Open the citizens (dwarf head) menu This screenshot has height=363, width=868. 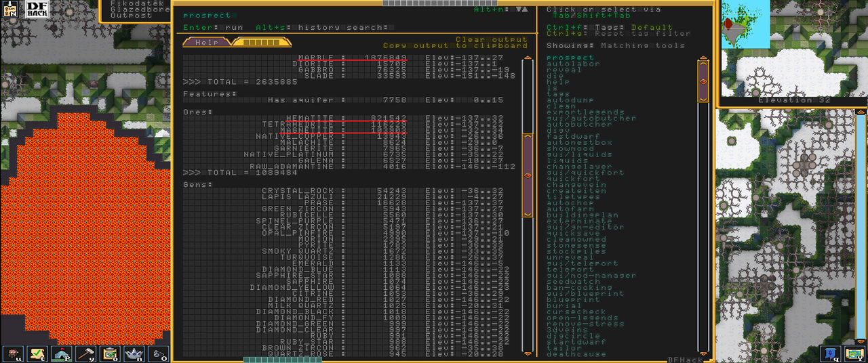(13, 353)
